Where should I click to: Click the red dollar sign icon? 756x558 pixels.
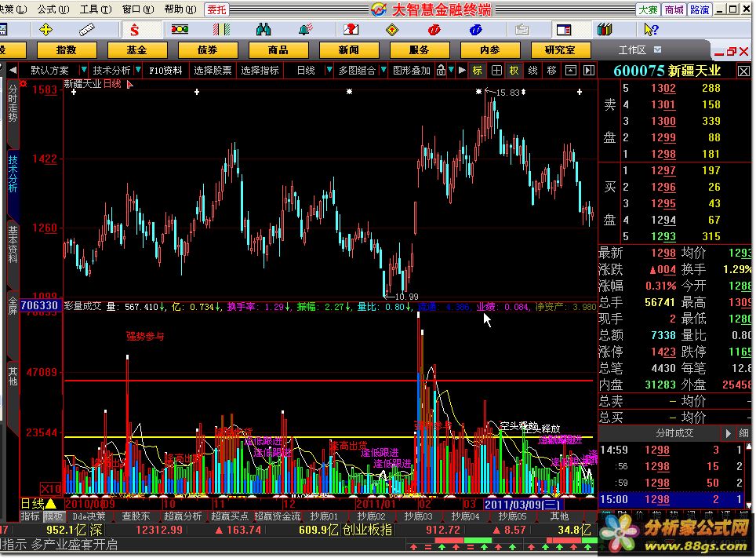tap(135, 31)
